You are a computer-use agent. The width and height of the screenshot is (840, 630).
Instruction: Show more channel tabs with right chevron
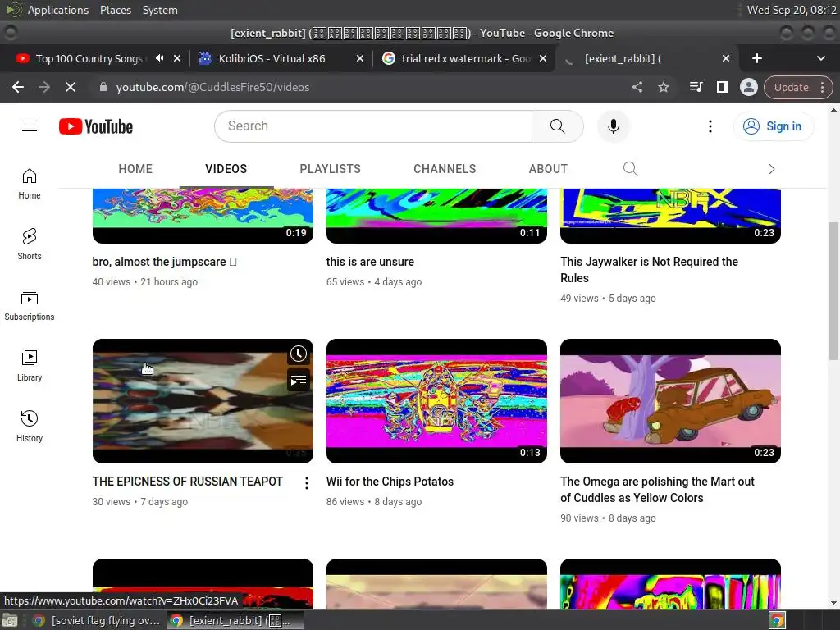[771, 169]
